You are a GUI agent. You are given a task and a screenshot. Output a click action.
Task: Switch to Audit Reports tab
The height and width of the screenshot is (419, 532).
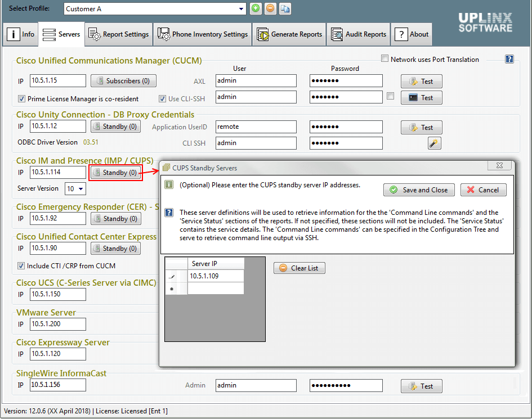click(x=359, y=34)
